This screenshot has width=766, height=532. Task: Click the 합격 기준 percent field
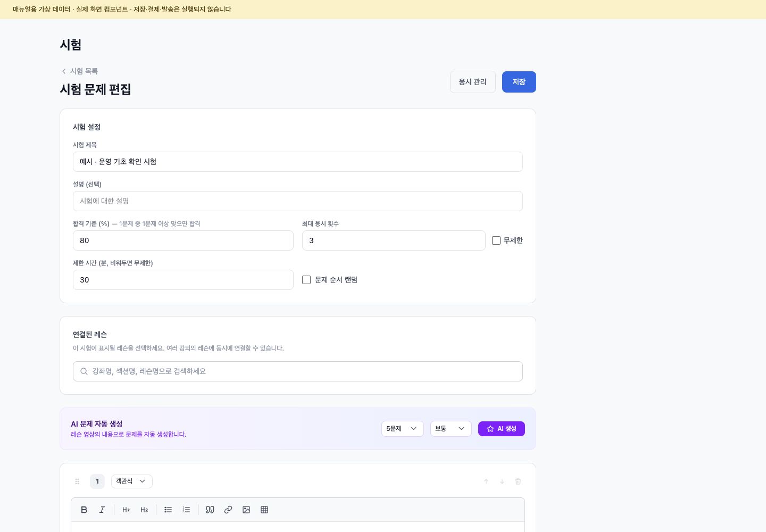pyautogui.click(x=183, y=240)
